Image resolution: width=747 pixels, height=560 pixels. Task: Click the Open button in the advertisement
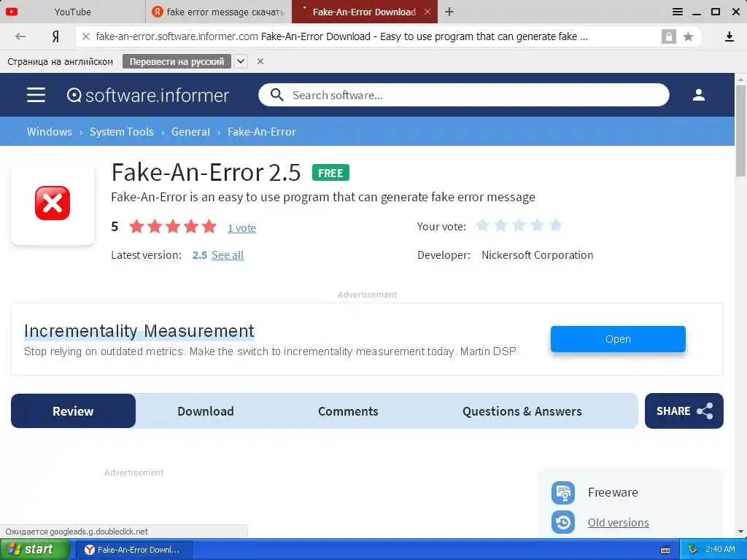point(618,339)
